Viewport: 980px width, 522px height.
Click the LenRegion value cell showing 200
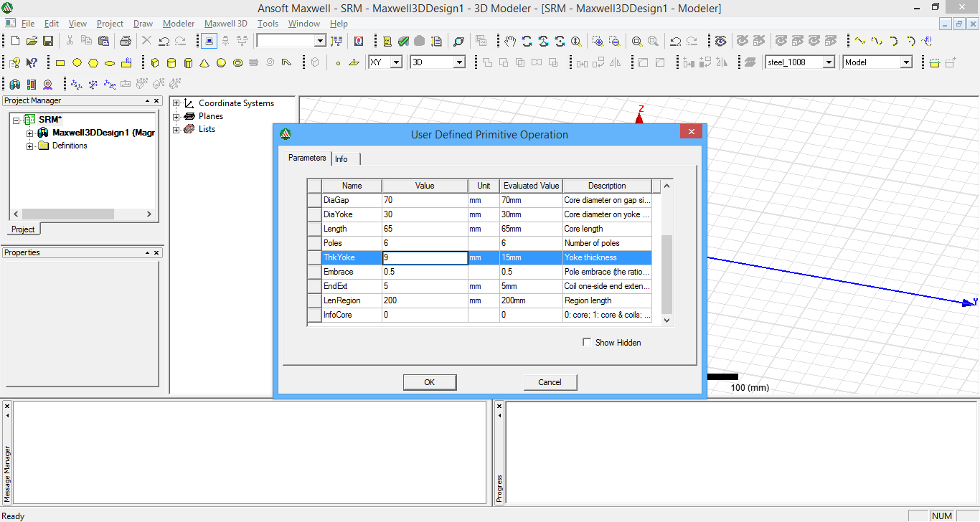coord(425,300)
